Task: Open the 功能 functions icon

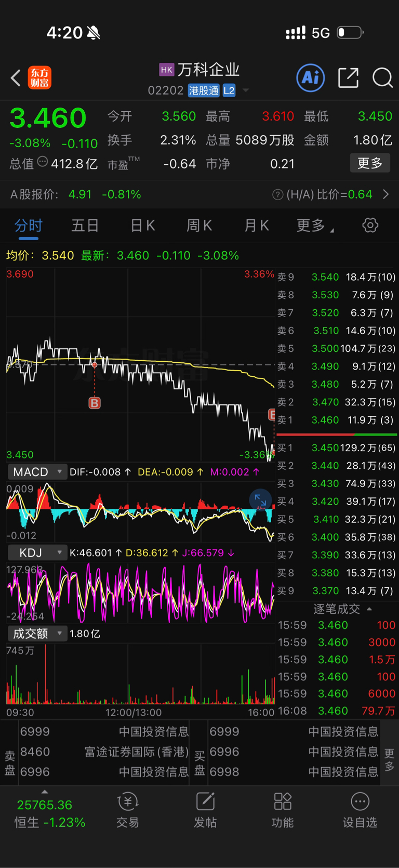Action: pyautogui.click(x=283, y=810)
